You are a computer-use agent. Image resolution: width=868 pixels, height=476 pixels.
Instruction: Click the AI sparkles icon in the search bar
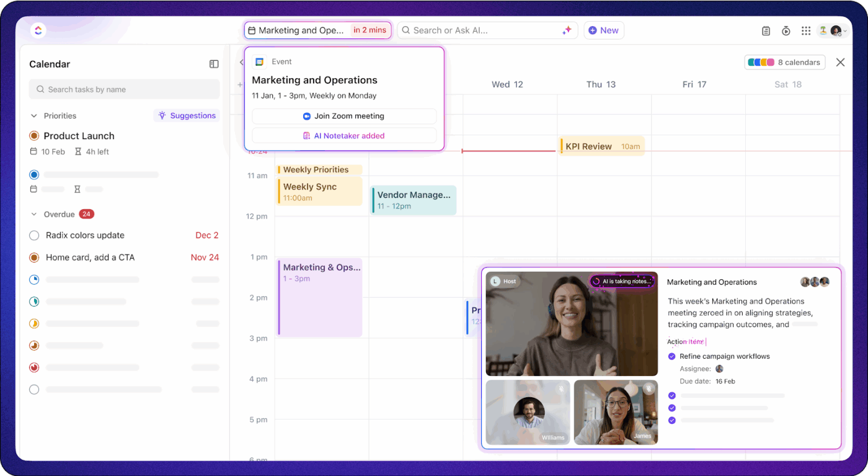[x=567, y=30]
